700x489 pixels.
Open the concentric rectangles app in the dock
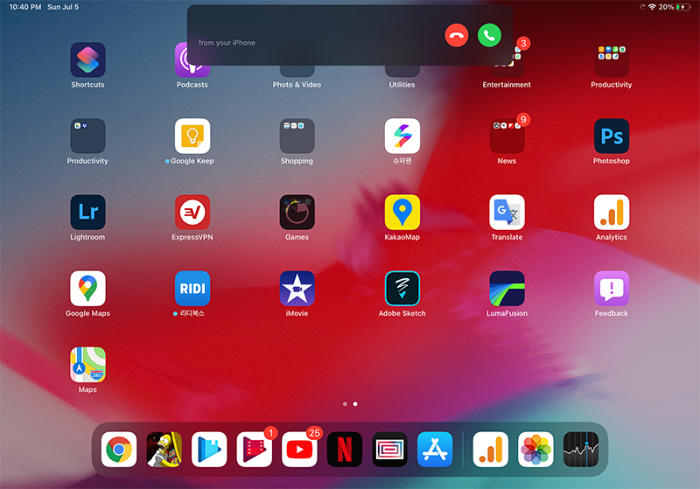point(390,449)
